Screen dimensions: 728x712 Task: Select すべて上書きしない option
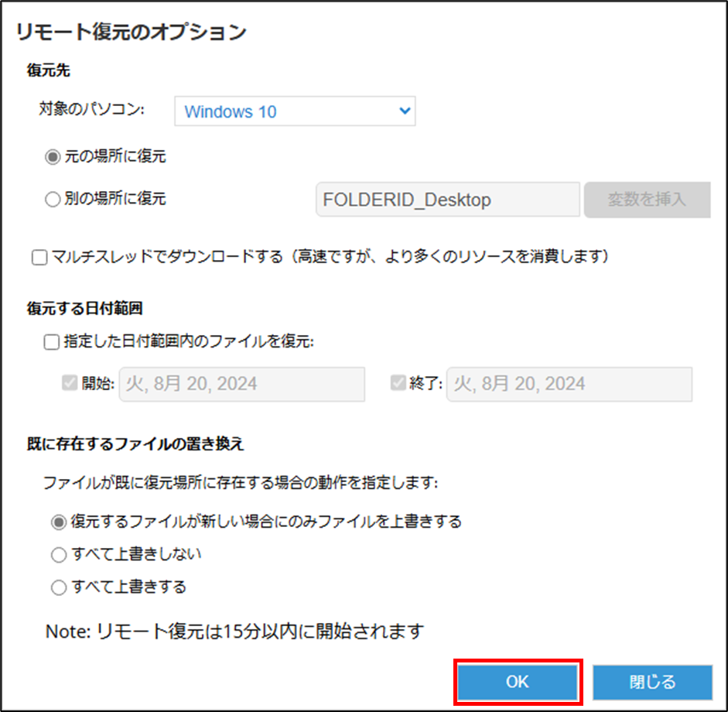59,555
